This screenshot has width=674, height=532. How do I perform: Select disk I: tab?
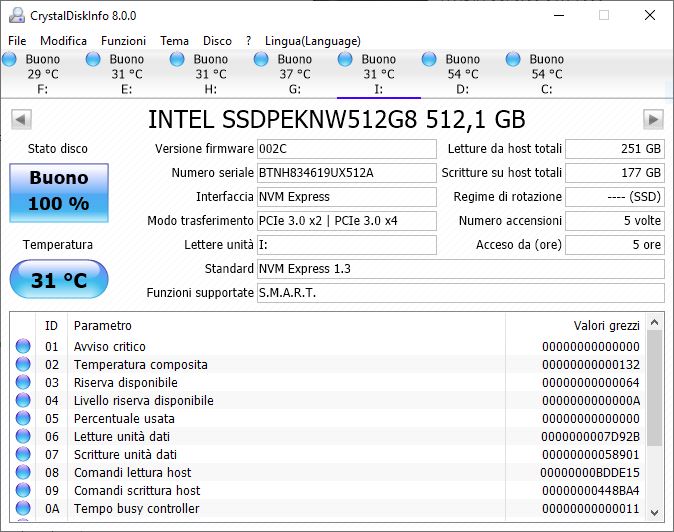(378, 74)
